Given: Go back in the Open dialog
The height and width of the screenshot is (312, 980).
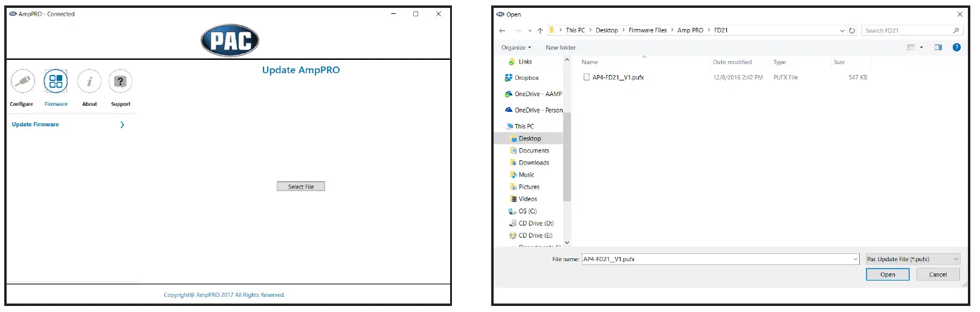Looking at the screenshot, I should pos(502,30).
